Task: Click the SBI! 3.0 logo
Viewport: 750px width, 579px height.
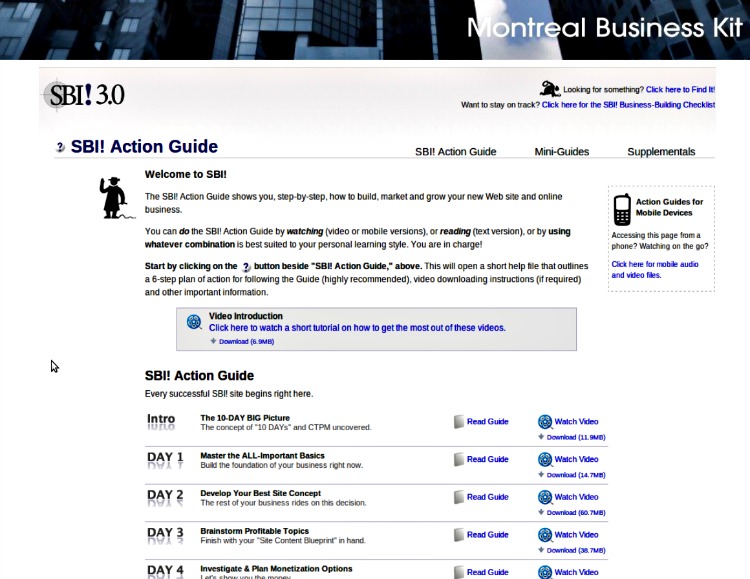Action: point(85,95)
